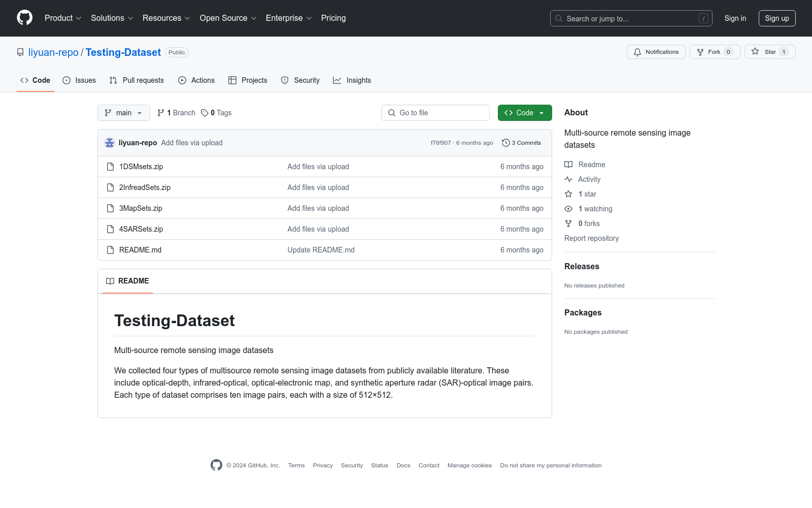
Task: Click the branch icon beside 1 Branch
Action: (161, 113)
